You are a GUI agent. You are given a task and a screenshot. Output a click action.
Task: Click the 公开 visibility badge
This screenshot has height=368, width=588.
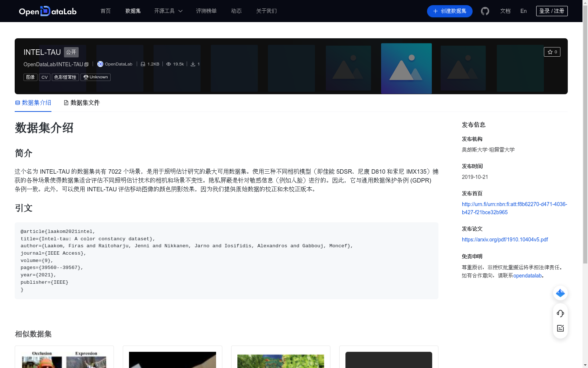tap(71, 52)
